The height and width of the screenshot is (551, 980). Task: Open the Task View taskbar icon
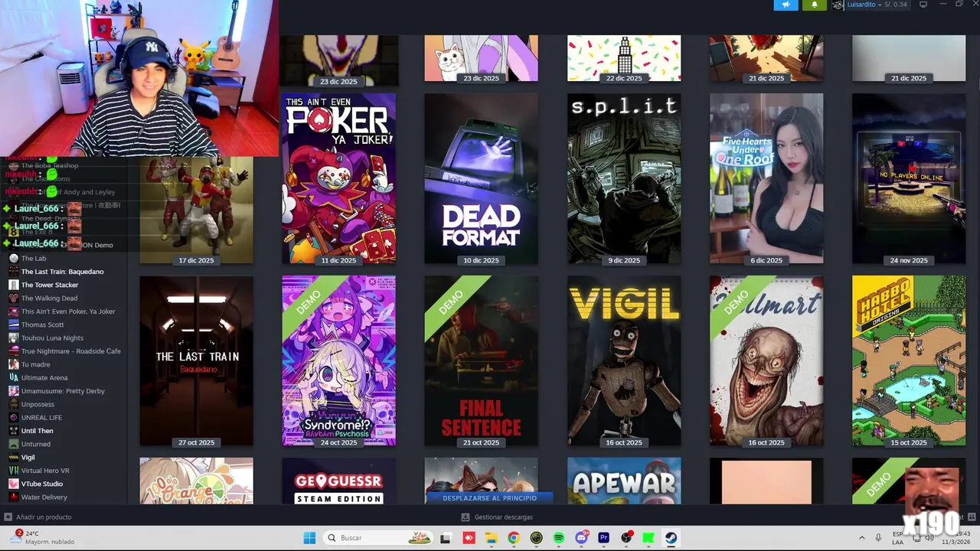(446, 538)
